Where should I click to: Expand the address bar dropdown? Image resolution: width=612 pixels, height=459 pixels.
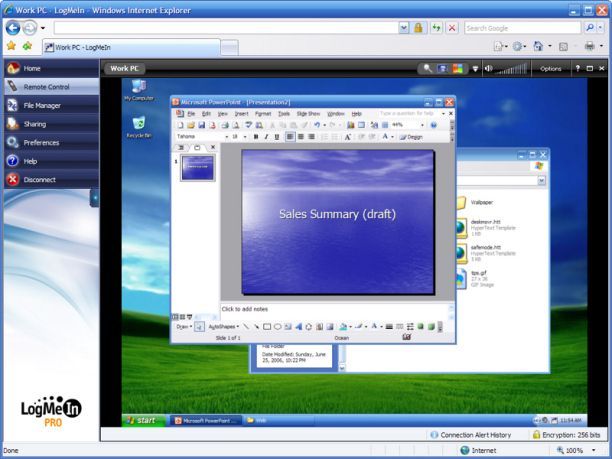(x=404, y=28)
